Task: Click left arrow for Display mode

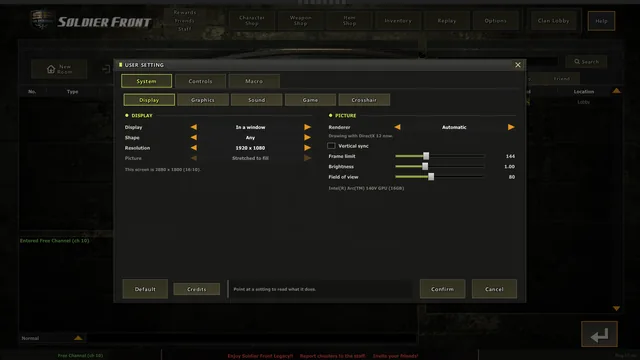Action: click(x=194, y=127)
